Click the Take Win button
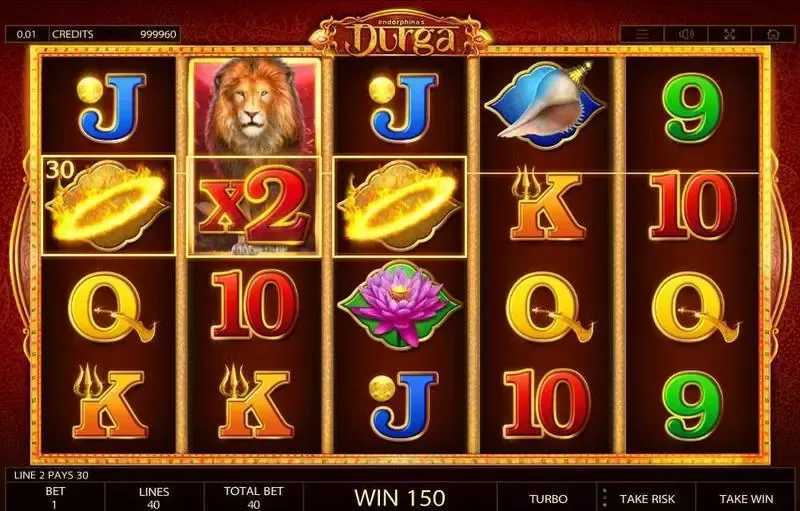 coord(746,499)
